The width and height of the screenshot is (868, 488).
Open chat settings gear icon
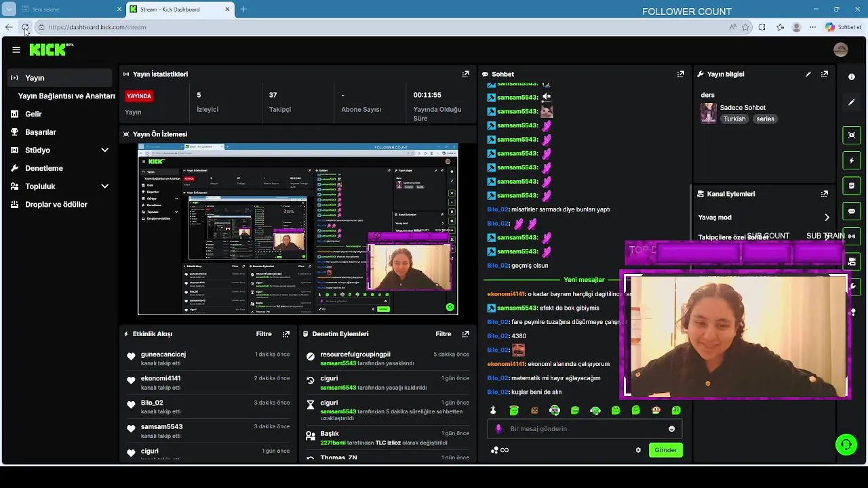point(638,450)
